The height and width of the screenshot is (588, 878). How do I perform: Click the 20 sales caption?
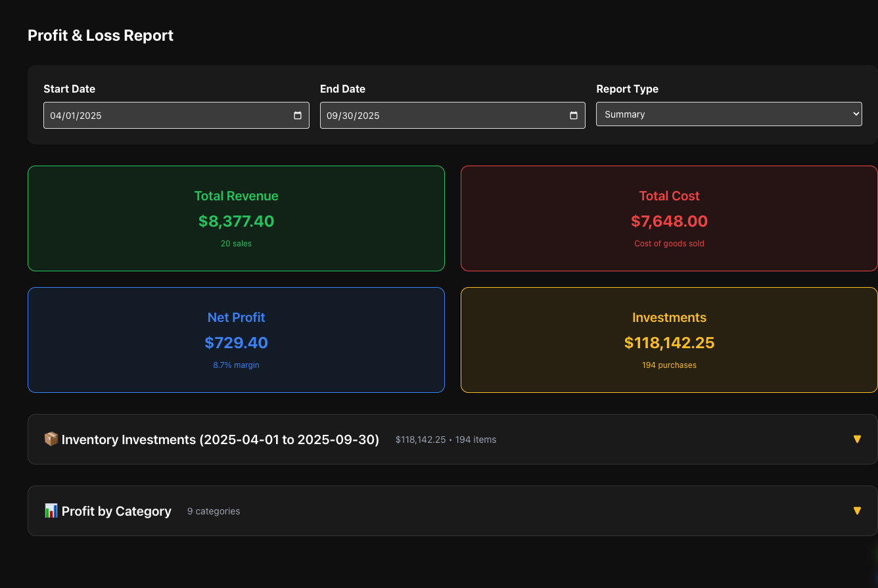[236, 244]
